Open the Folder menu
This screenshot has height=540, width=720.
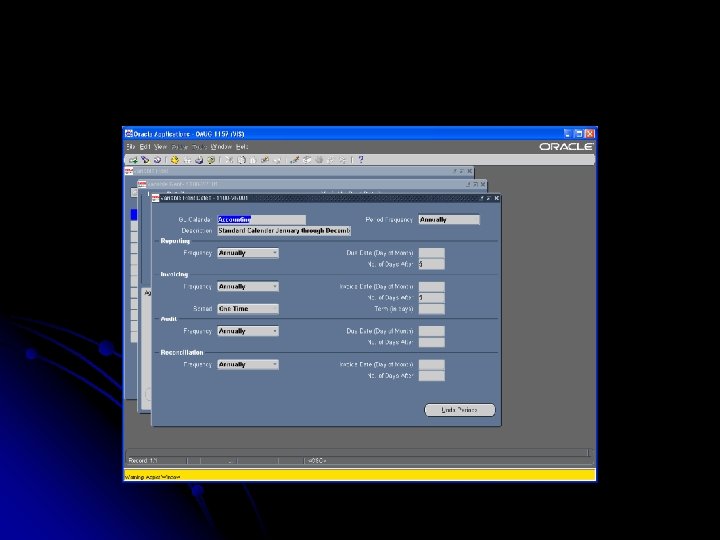click(180, 147)
